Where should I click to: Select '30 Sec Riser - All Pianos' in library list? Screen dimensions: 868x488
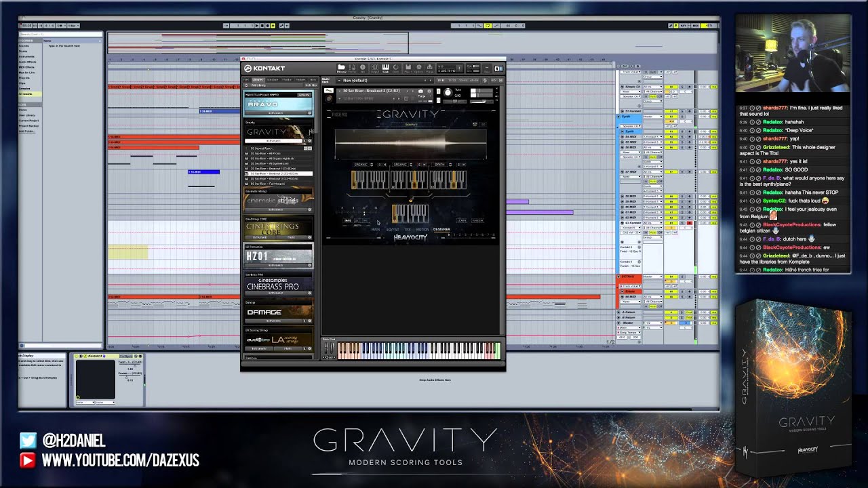pos(278,153)
